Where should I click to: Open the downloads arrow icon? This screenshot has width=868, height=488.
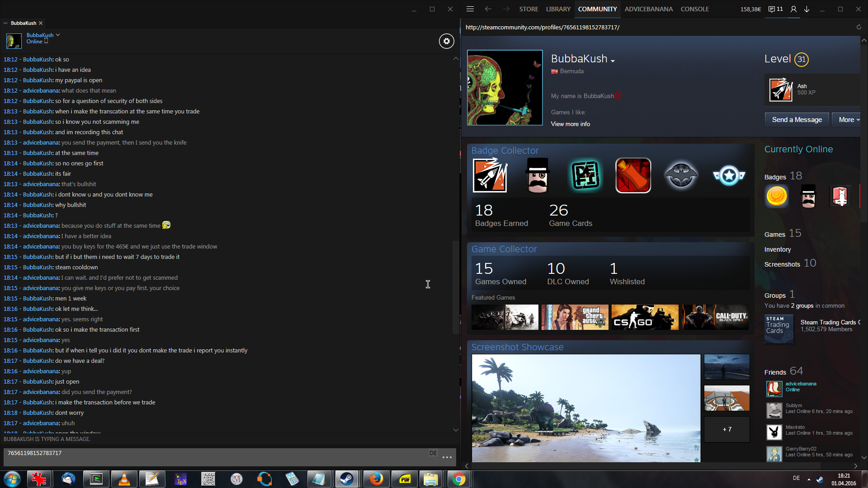pos(807,9)
